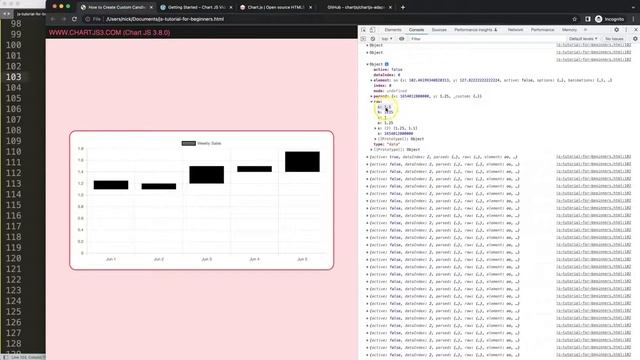Click line number 120 in editor gutter
This screenshot has width=640, height=360.
13,258
